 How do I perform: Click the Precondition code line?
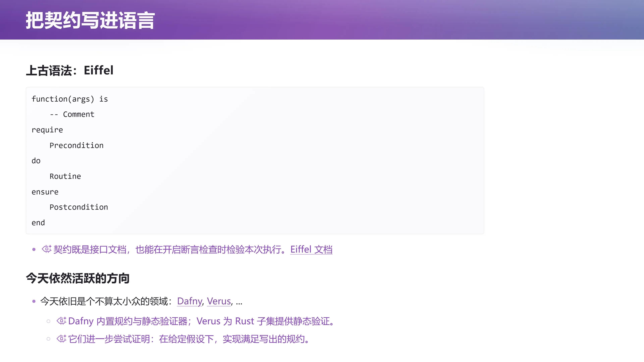[76, 145]
